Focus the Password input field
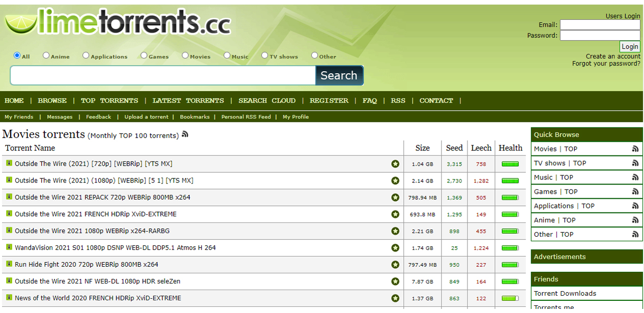Image resolution: width=644 pixels, height=313 pixels. click(600, 36)
